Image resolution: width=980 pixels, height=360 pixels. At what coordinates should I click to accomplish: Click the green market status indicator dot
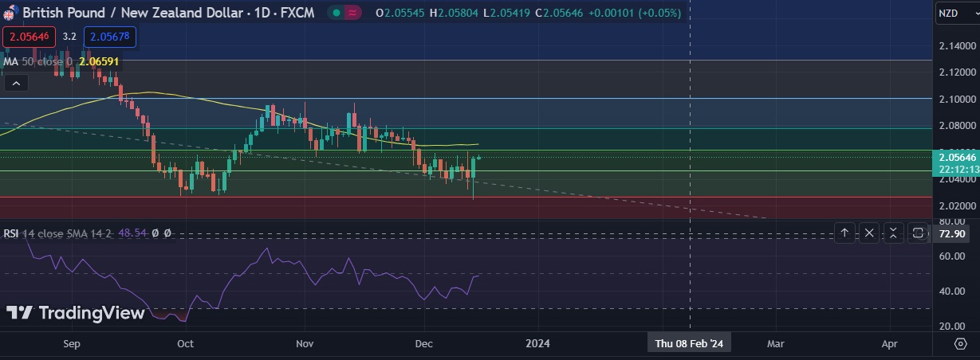coord(336,13)
